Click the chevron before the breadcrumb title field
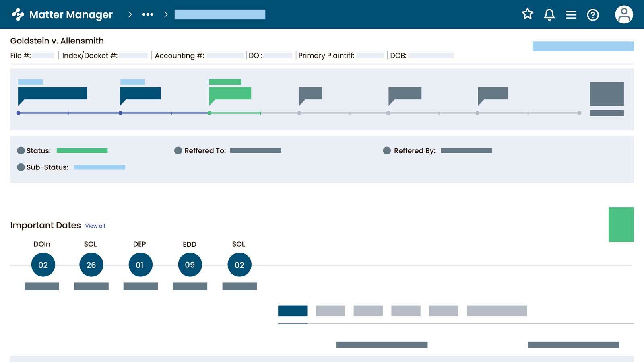 tap(165, 14)
